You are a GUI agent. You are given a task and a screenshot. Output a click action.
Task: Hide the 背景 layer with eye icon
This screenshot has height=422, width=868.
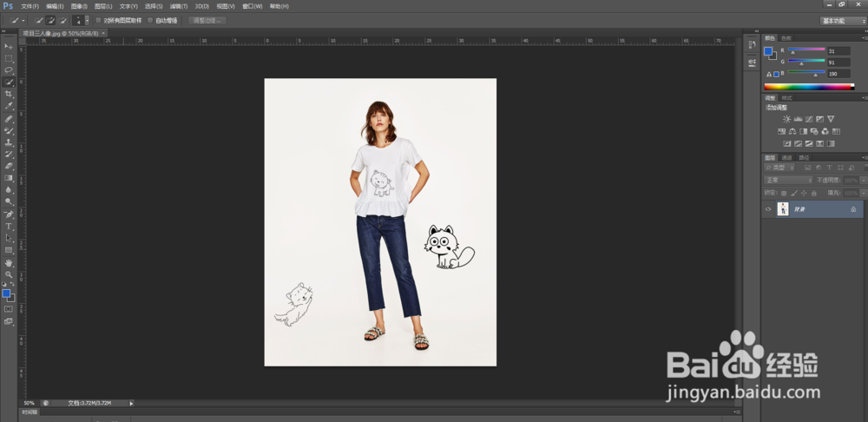coord(768,208)
